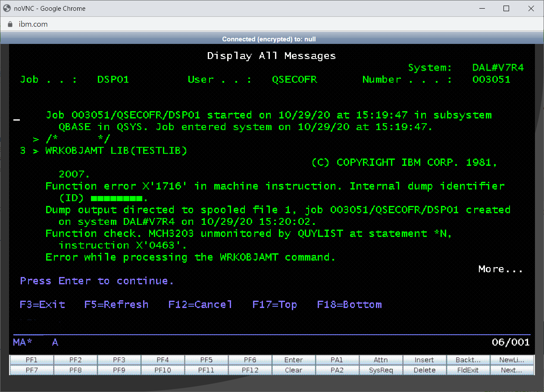The width and height of the screenshot is (544, 392).
Task: Click the Clear key button
Action: 294,370
